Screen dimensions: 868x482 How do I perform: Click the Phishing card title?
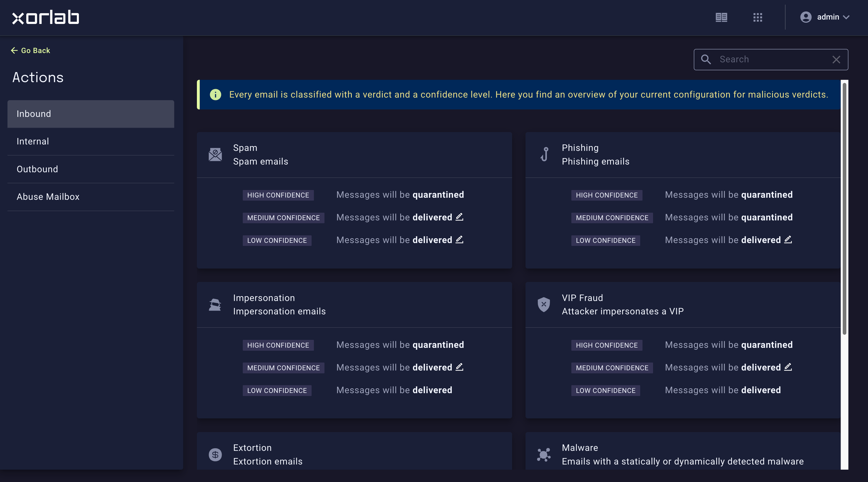[x=580, y=148]
